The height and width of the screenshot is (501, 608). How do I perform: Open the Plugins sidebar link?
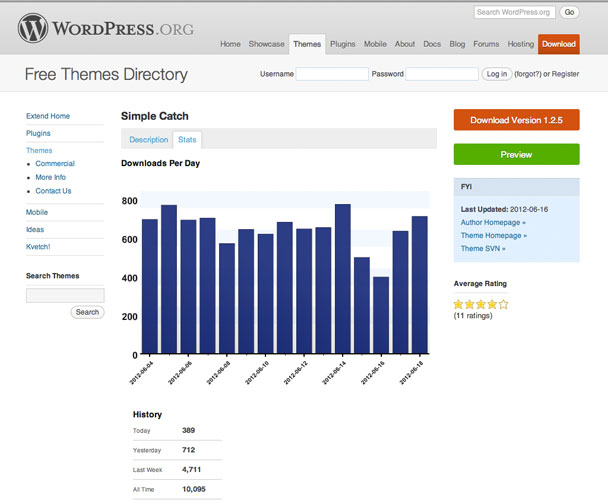pyautogui.click(x=38, y=133)
